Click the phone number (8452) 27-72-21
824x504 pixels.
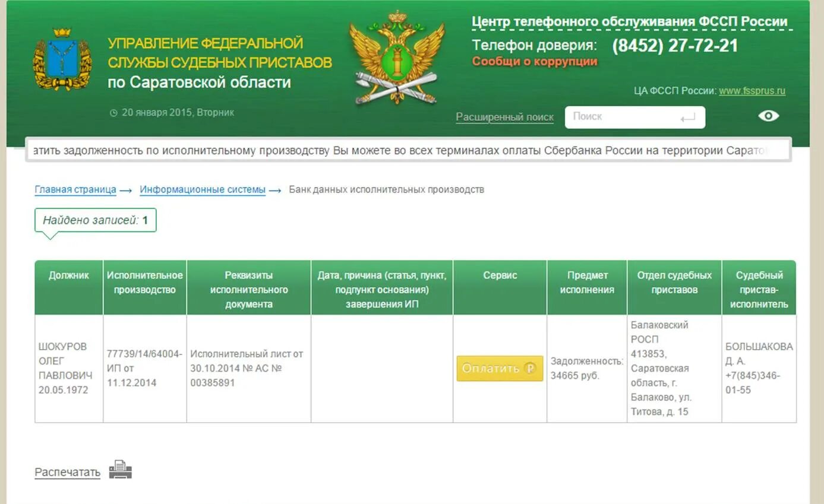[x=675, y=46]
